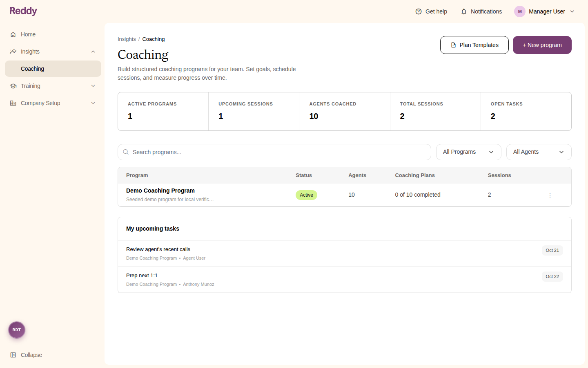Click the Agents Coached stat card
Image resolution: width=588 pixels, height=368 pixels.
tap(345, 112)
